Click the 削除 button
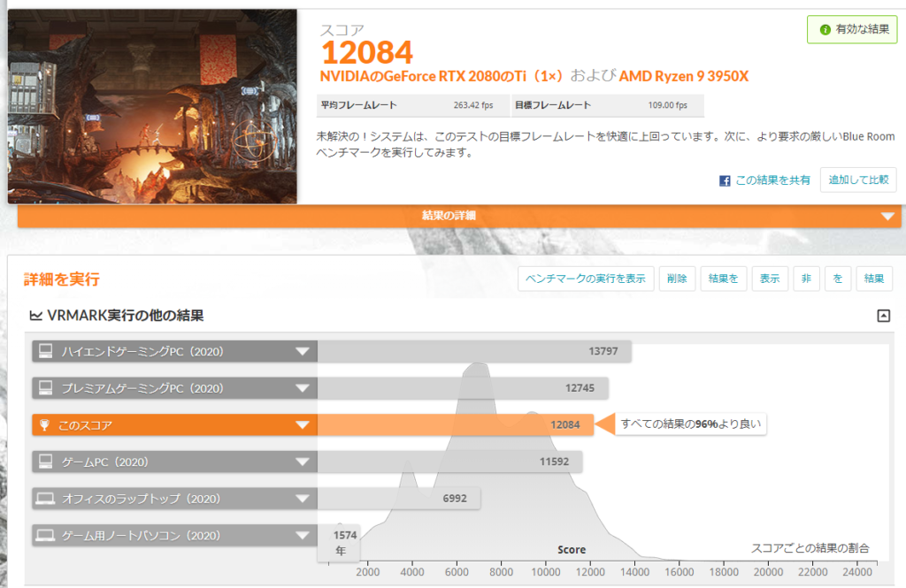This screenshot has width=906, height=588. point(677,279)
